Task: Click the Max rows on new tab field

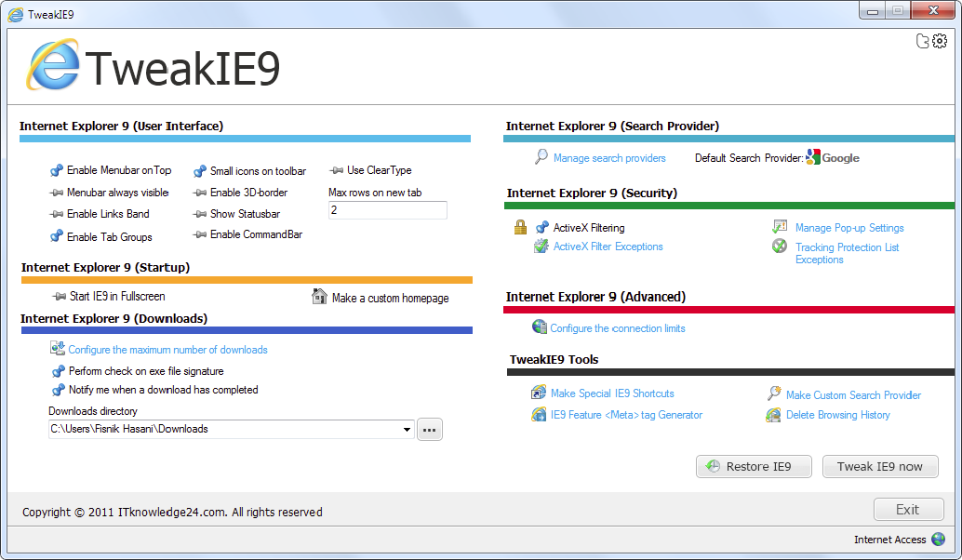Action: (388, 210)
